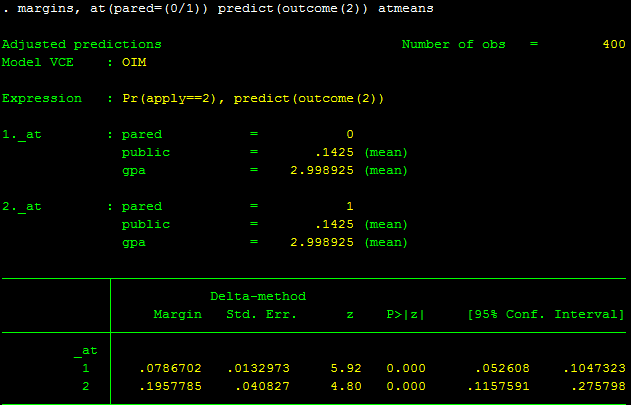
Task: Select the '2._at' scenario label
Action: click(23, 206)
